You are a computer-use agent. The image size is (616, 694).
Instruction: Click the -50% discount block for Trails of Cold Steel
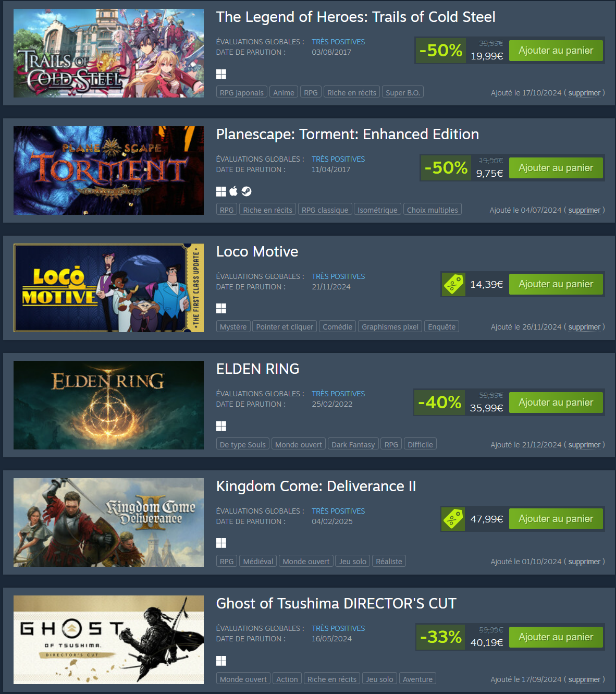coord(440,51)
